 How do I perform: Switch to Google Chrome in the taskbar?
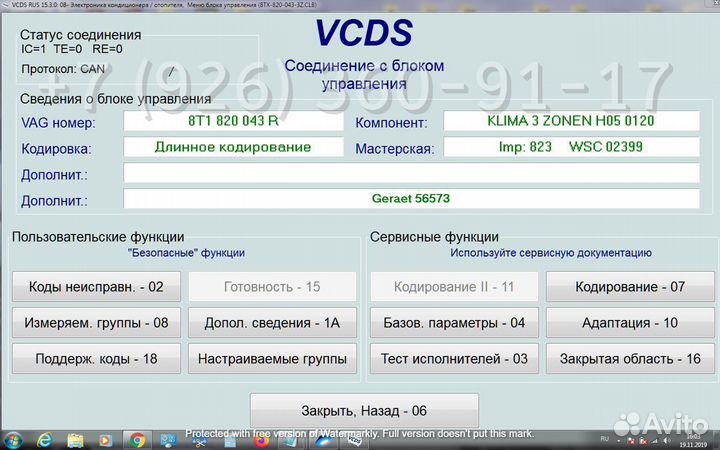point(137,441)
